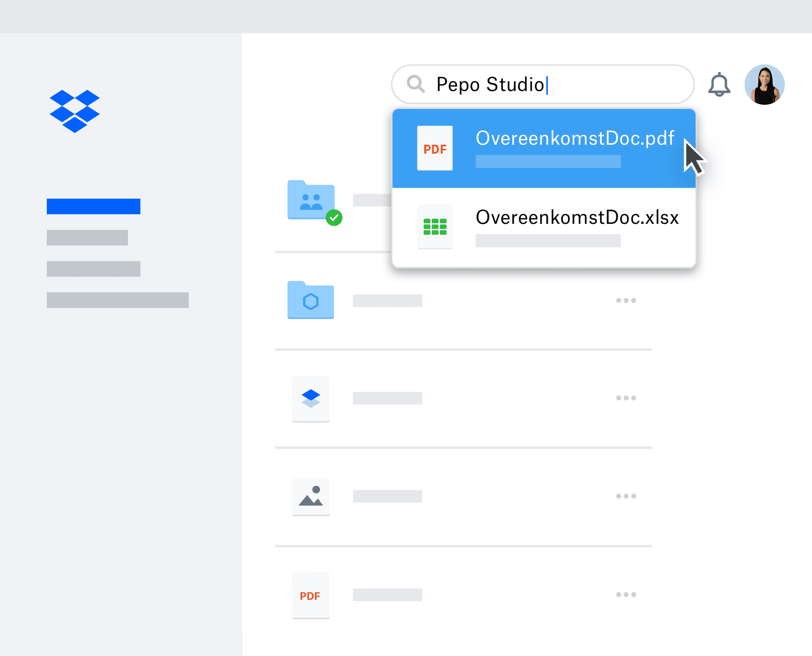Viewport: 812px width, 656px height.
Task: Toggle the green sync status badge on the folder
Action: click(335, 217)
